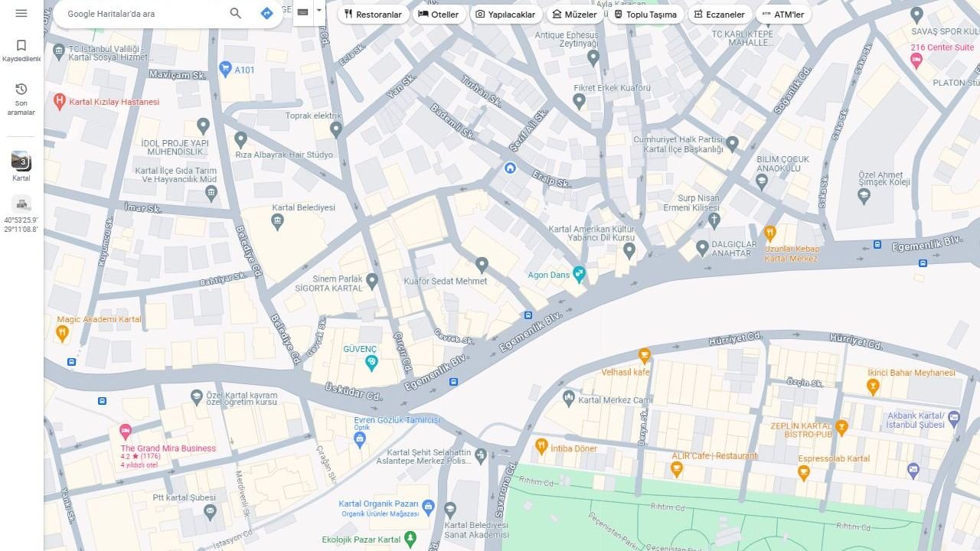Expand the keyboard input tools dropdown arrow
980x551 pixels.
pyautogui.click(x=319, y=11)
